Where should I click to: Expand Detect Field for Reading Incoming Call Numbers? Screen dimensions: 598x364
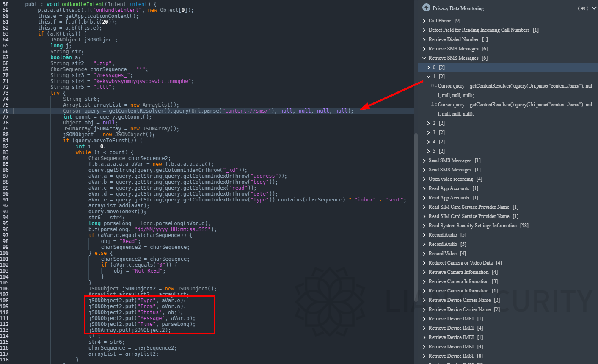tap(424, 30)
